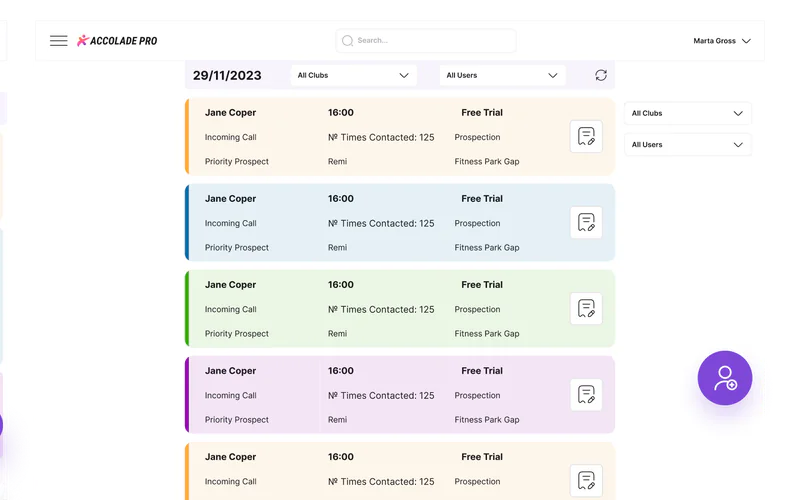Click Free Trial in the top orange card
800x500 pixels.
point(482,113)
